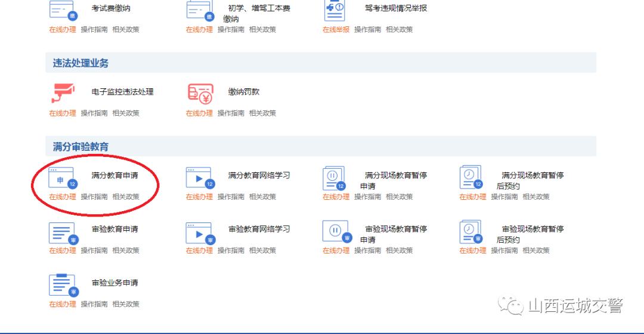Image resolution: width=644 pixels, height=334 pixels.
Task: Click the 违法处理业务 section header
Action: (81, 63)
